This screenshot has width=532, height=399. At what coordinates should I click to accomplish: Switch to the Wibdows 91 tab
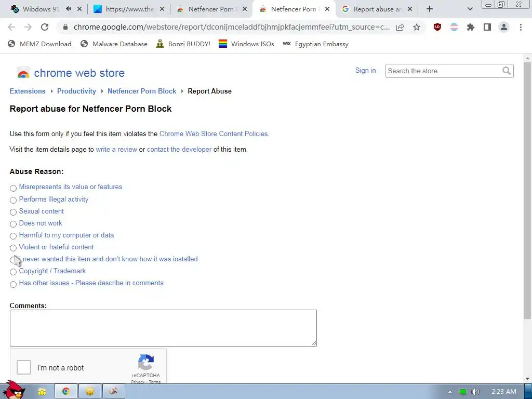[41, 9]
